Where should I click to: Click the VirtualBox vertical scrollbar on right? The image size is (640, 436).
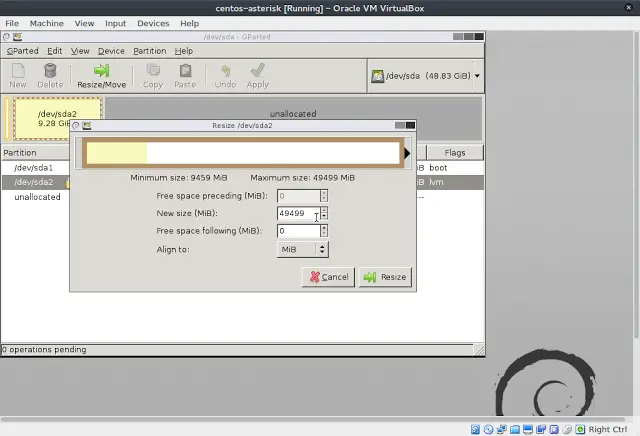point(636,185)
